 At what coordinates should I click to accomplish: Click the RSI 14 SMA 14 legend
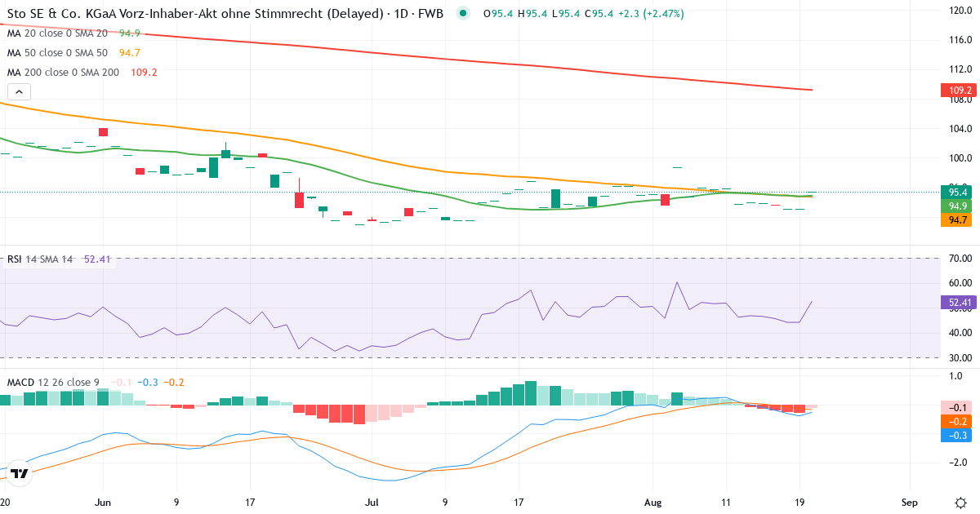pos(40,259)
